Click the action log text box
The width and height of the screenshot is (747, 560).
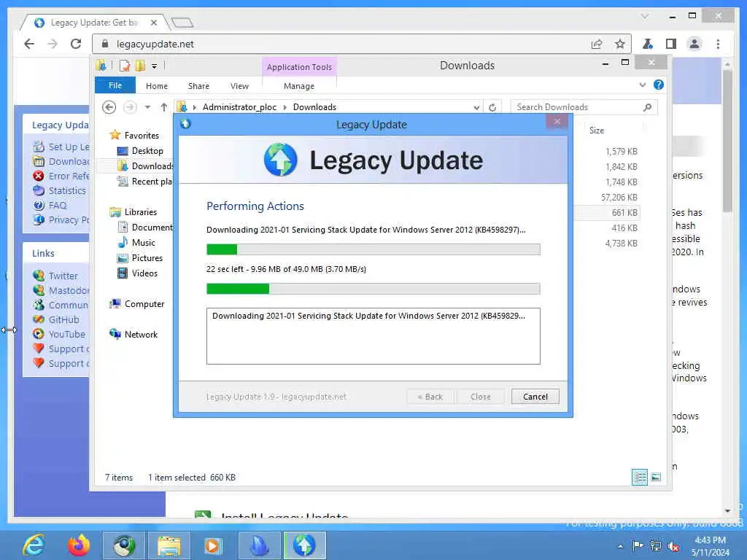coord(373,336)
